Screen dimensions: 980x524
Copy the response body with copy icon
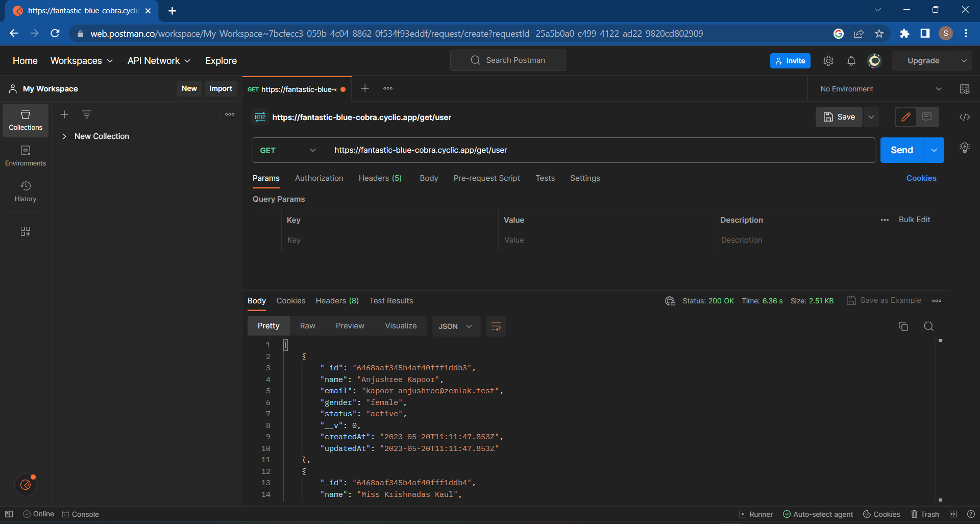point(903,326)
